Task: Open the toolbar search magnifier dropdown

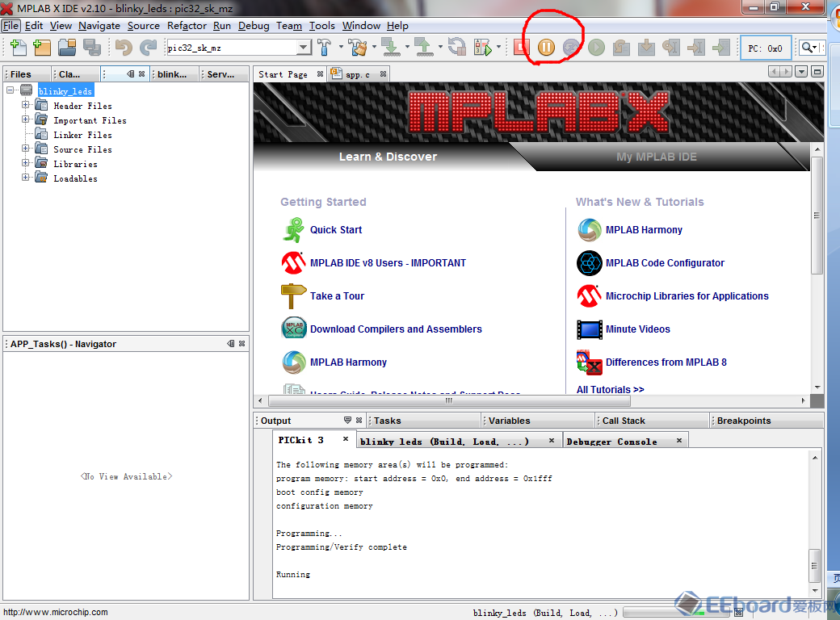Action: 809,48
